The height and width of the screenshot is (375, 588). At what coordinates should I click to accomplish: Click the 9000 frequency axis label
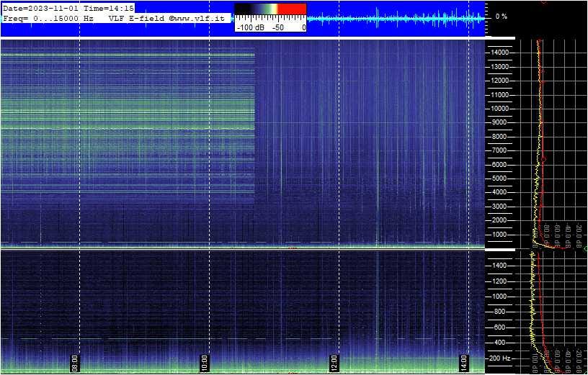pos(501,122)
